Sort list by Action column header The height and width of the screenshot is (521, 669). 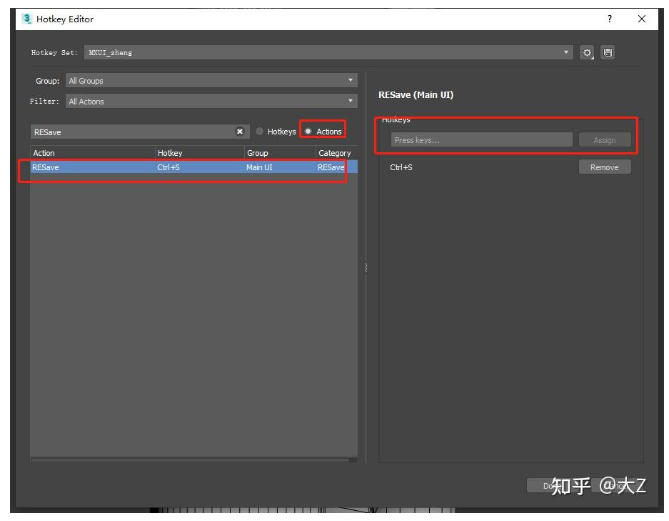(x=90, y=153)
